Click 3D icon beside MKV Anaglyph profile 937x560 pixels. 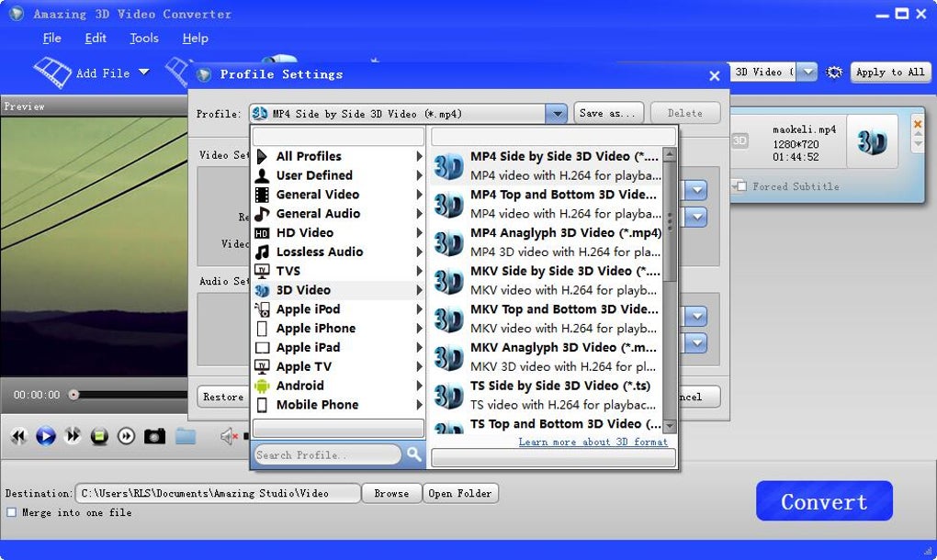pos(448,357)
